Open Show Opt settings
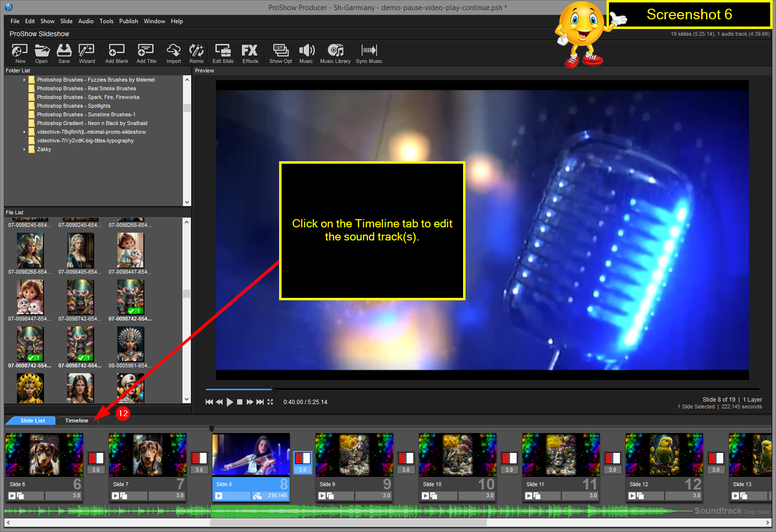The image size is (776, 532). 281,53
